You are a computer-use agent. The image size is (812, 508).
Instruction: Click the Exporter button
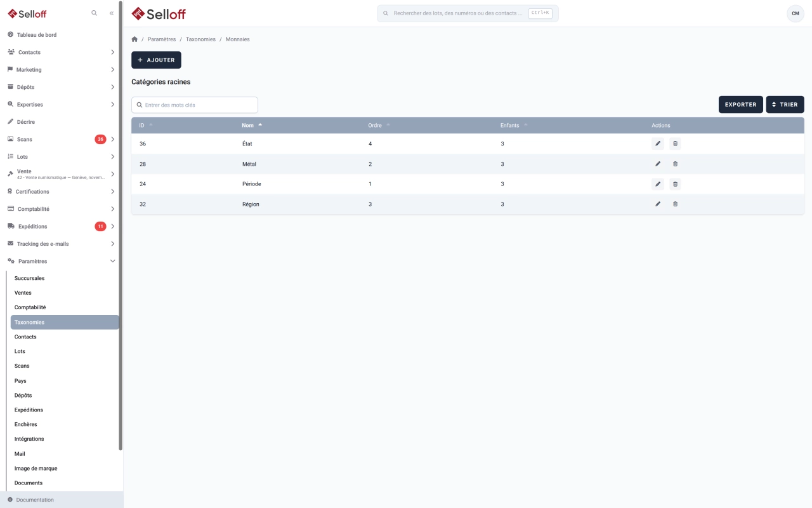pyautogui.click(x=740, y=105)
